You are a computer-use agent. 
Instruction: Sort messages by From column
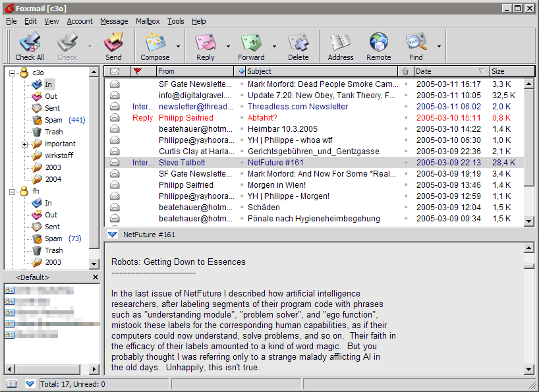pyautogui.click(x=195, y=71)
